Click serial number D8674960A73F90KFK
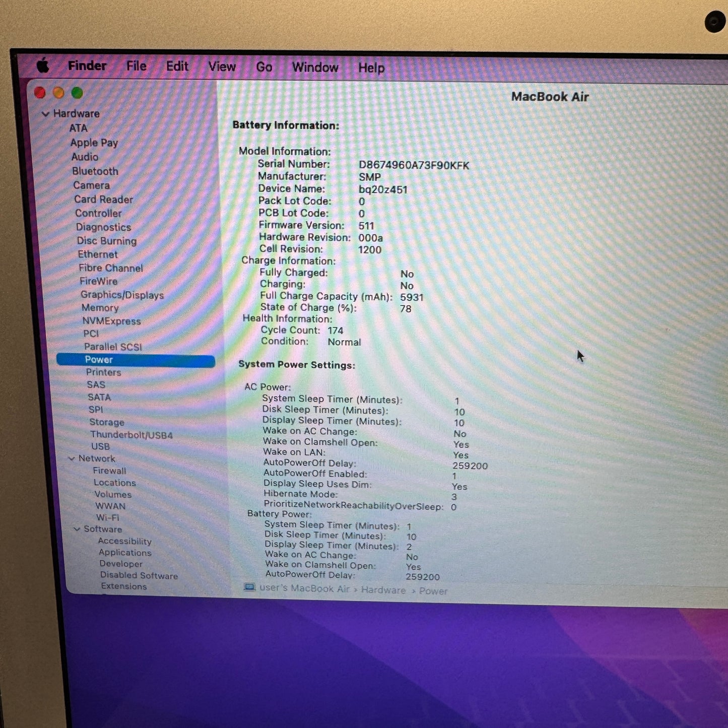Viewport: 728px width, 728px height. point(414,165)
